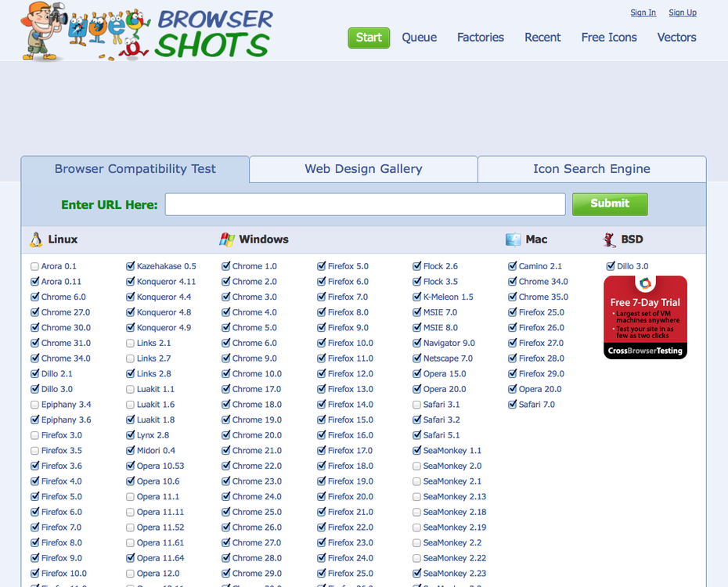
Task: Check the SeaMonkey 2.13 checkbox
Action: point(416,497)
